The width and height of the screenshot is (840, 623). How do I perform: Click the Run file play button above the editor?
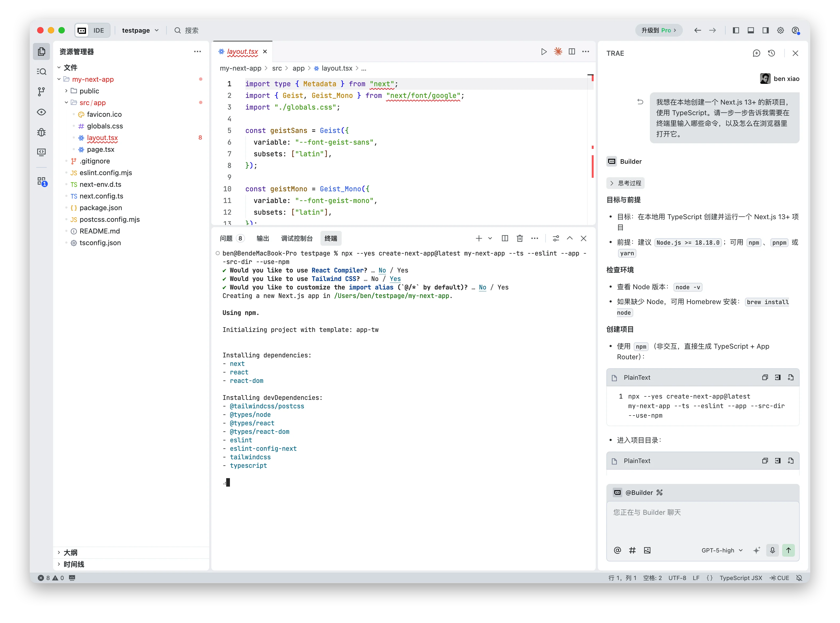tap(543, 52)
